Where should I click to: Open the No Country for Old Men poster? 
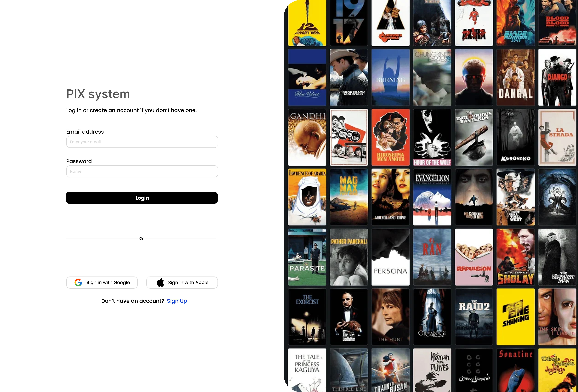tap(474, 197)
